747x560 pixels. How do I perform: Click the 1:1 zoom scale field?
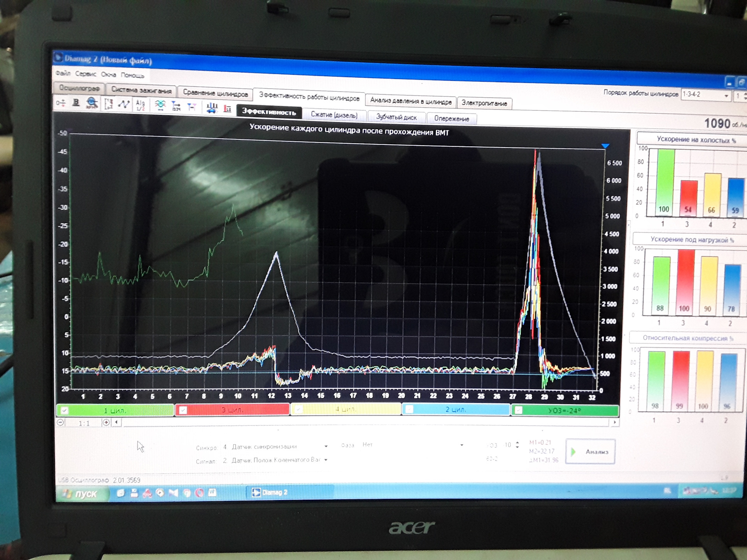[x=84, y=423]
